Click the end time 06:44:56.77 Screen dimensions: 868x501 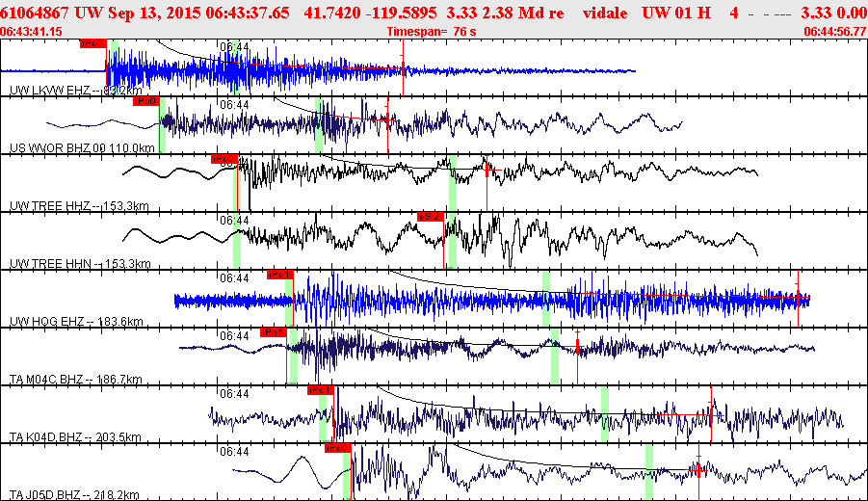(x=835, y=32)
